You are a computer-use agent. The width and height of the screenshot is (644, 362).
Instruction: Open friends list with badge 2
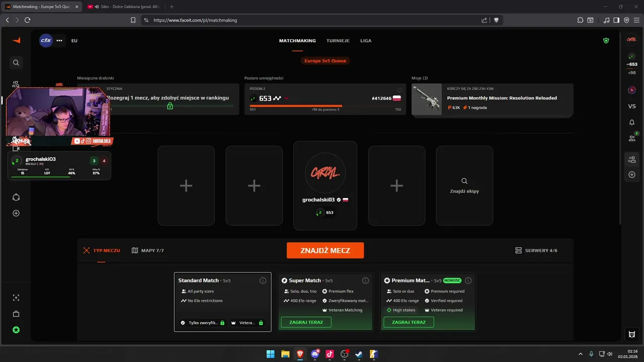(632, 137)
